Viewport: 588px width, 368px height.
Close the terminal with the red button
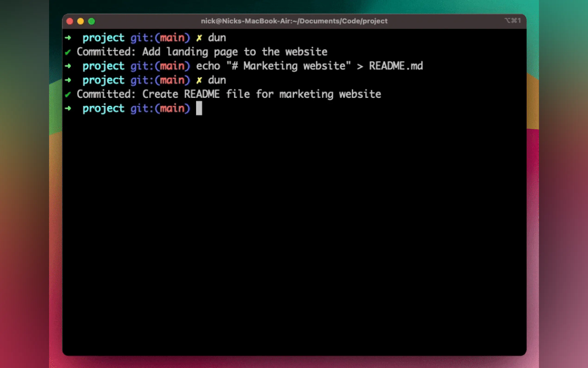pyautogui.click(x=70, y=21)
